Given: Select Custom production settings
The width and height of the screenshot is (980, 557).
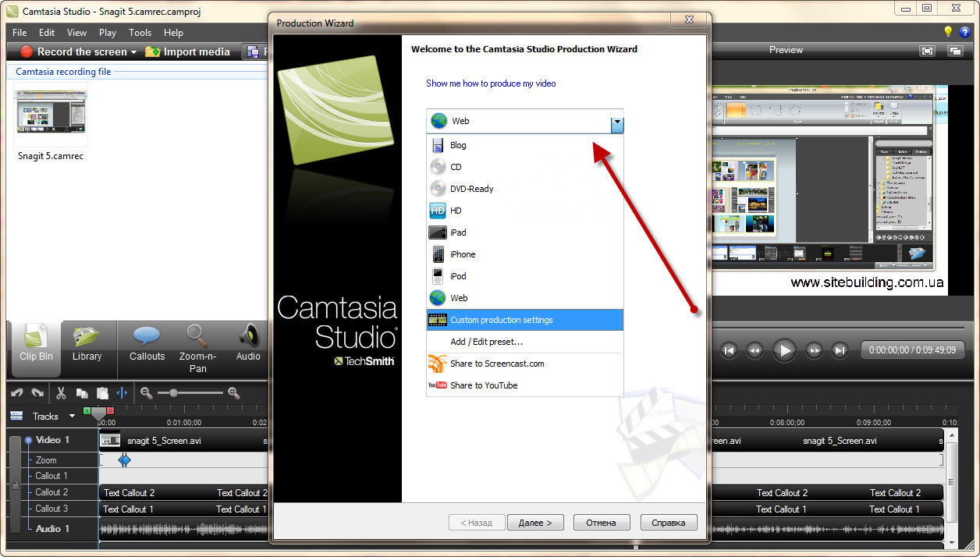Looking at the screenshot, I should (x=524, y=320).
